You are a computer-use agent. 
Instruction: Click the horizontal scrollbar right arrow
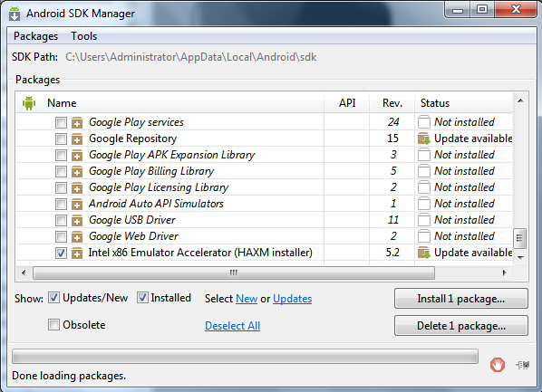(505, 272)
